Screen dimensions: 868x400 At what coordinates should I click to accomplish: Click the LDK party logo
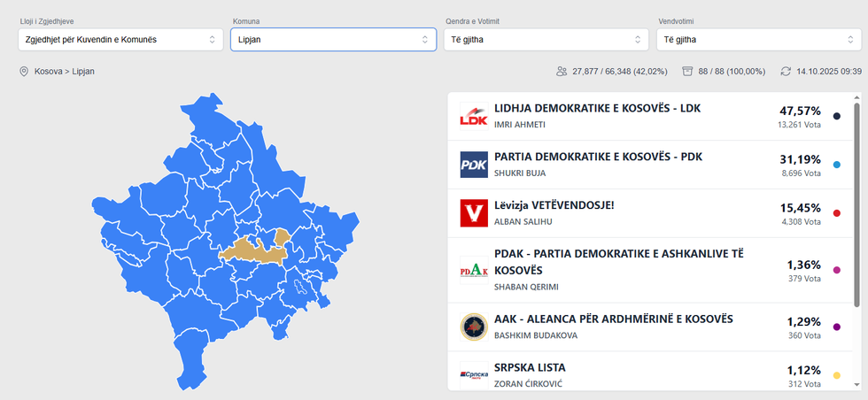pyautogui.click(x=474, y=117)
